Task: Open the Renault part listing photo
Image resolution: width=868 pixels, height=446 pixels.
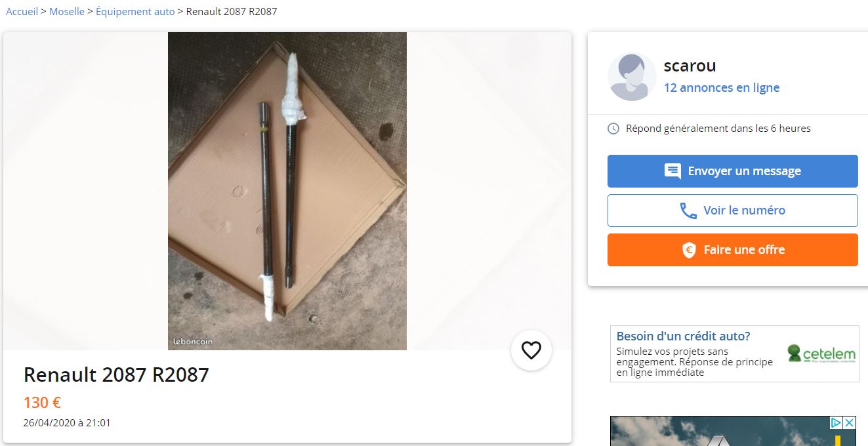Action: point(287,191)
